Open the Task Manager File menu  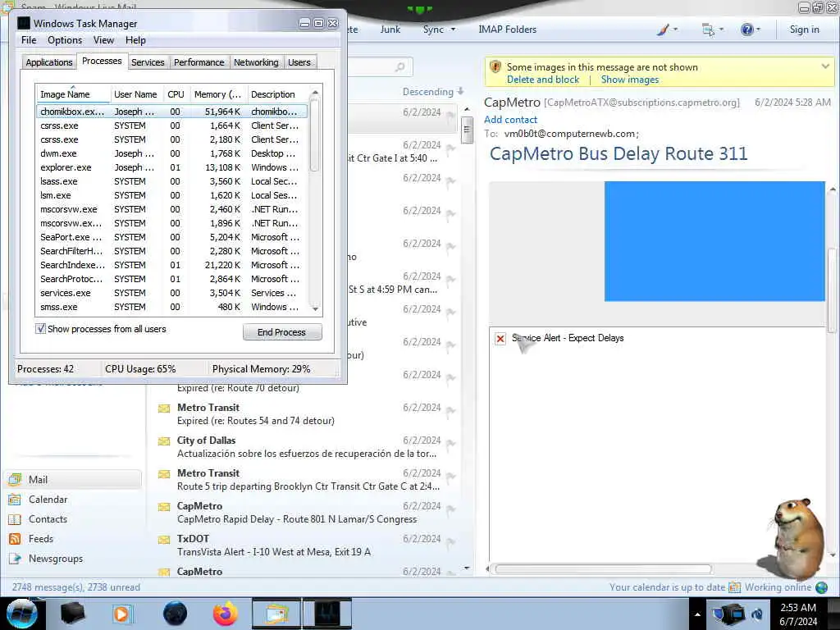tap(29, 40)
